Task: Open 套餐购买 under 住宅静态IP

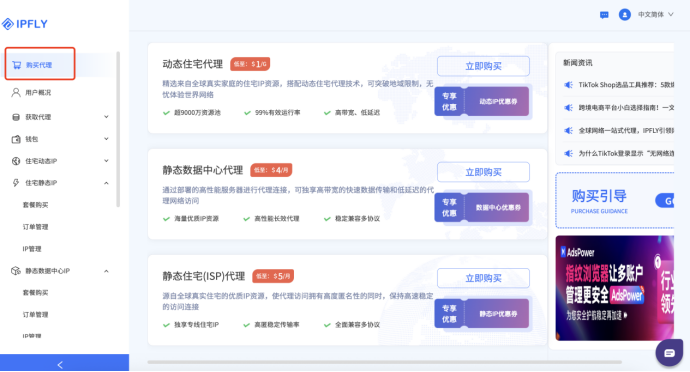Action: pyautogui.click(x=36, y=205)
